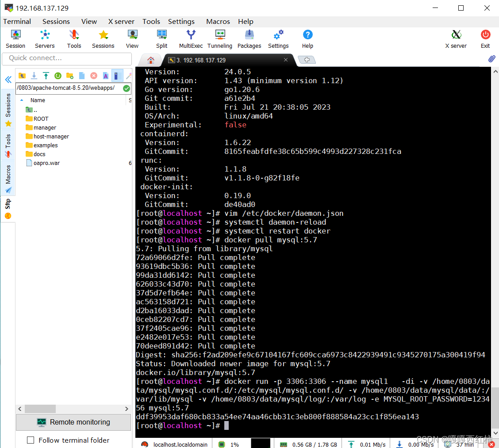
Task: Open the View menu
Action: [89, 21]
